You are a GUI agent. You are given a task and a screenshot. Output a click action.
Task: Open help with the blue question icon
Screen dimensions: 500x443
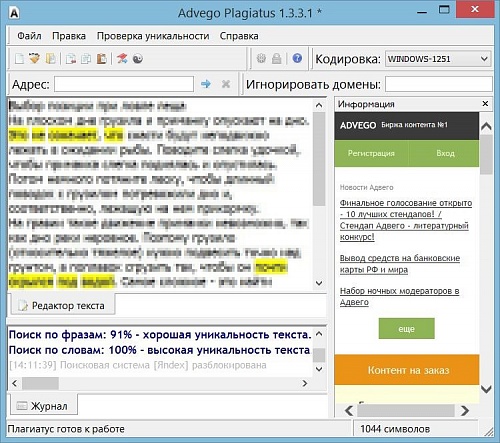click(297, 58)
